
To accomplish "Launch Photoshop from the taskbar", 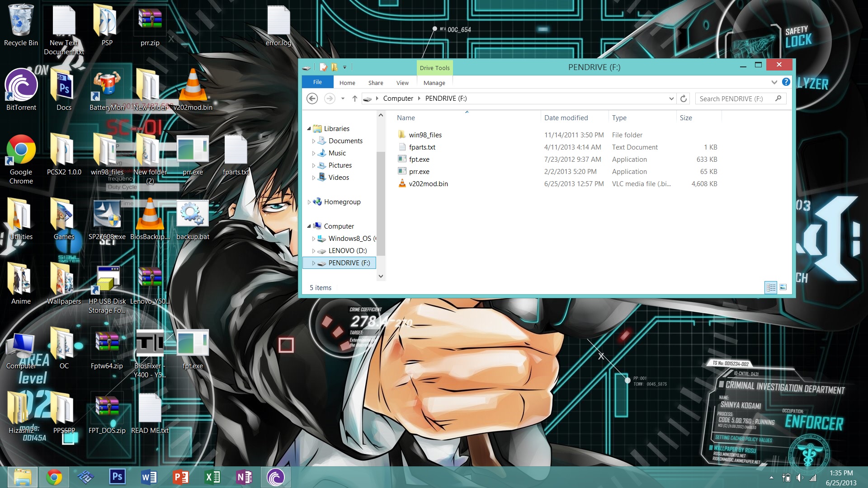I will 117,477.
